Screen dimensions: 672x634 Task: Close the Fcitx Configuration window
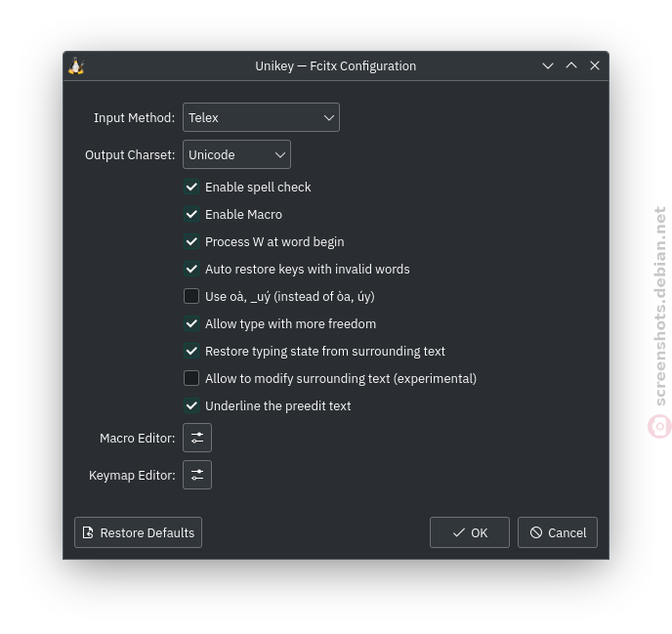tap(595, 65)
